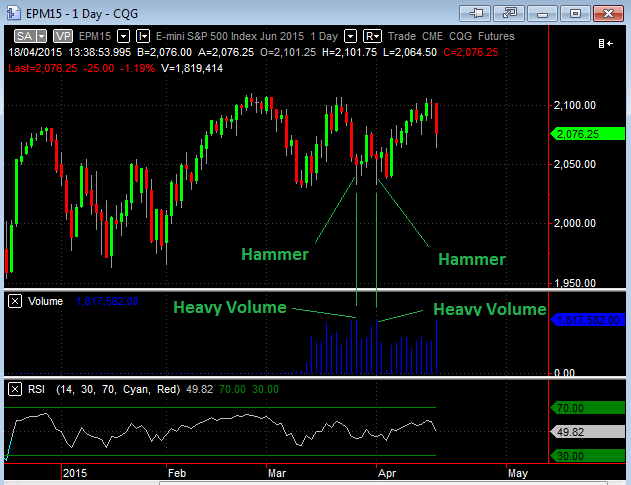Click the Apr label on time axis

tap(387, 473)
